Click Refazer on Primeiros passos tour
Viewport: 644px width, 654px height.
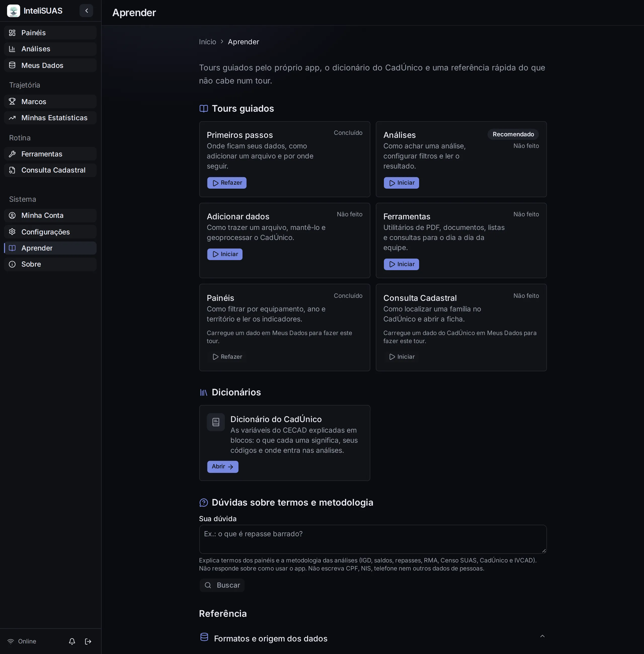point(227,183)
